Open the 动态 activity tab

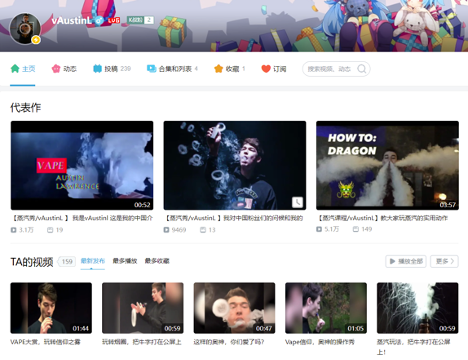coord(64,69)
